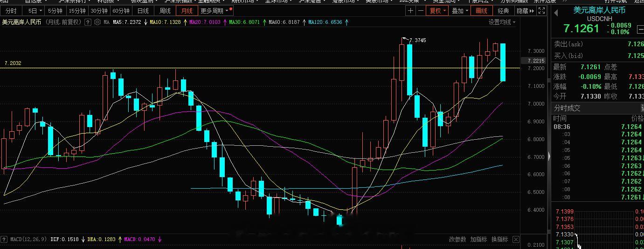Click the MACD:0.0470 value
Viewport: 644px width, 249px height.
pos(139,239)
